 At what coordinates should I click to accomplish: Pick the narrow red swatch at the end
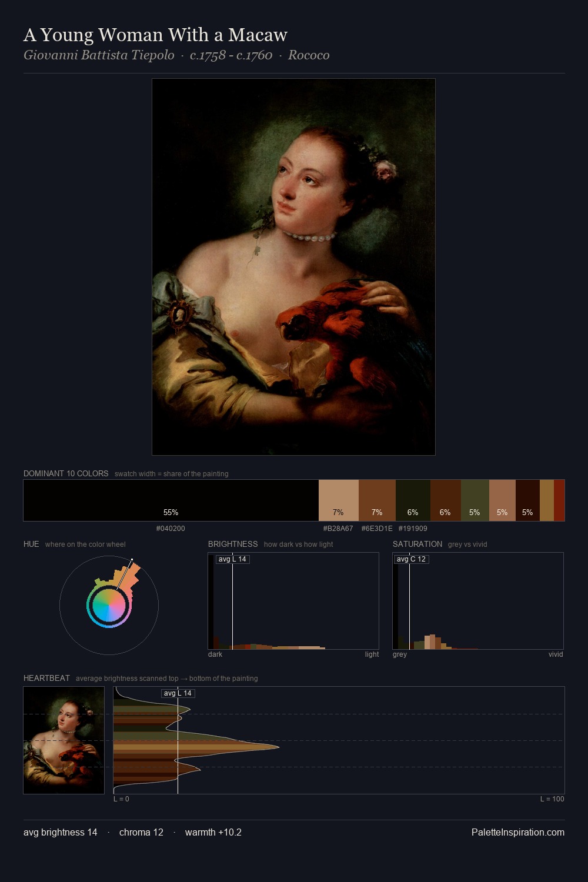559,500
